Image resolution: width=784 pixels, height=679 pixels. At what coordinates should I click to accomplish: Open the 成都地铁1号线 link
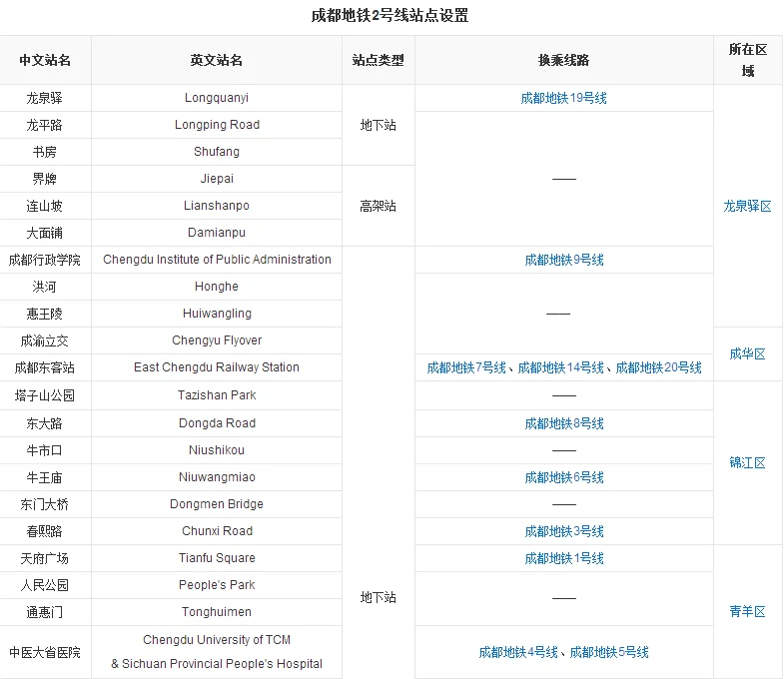[564, 558]
